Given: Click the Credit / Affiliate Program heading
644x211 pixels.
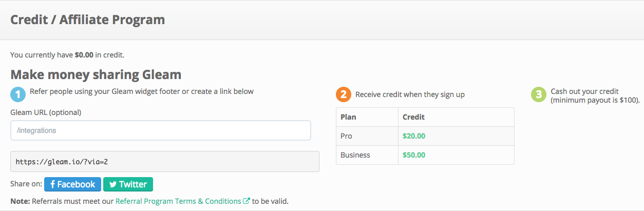Looking at the screenshot, I should (87, 20).
